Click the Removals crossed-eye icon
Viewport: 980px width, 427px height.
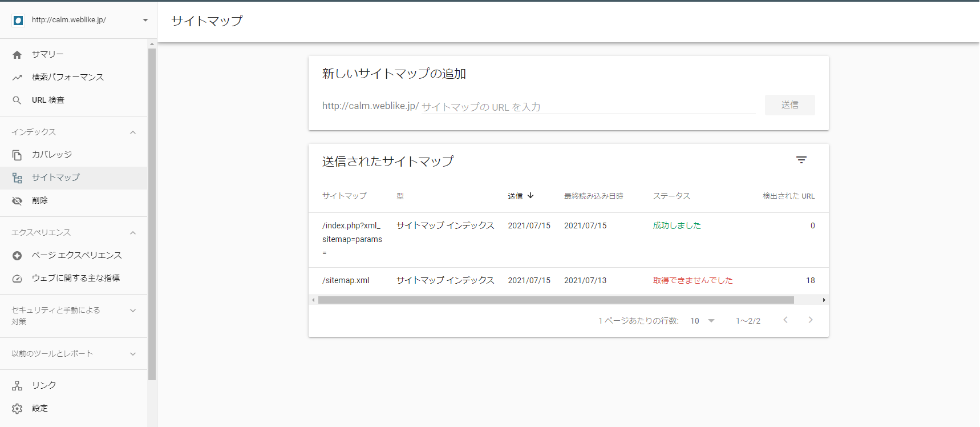(x=17, y=201)
